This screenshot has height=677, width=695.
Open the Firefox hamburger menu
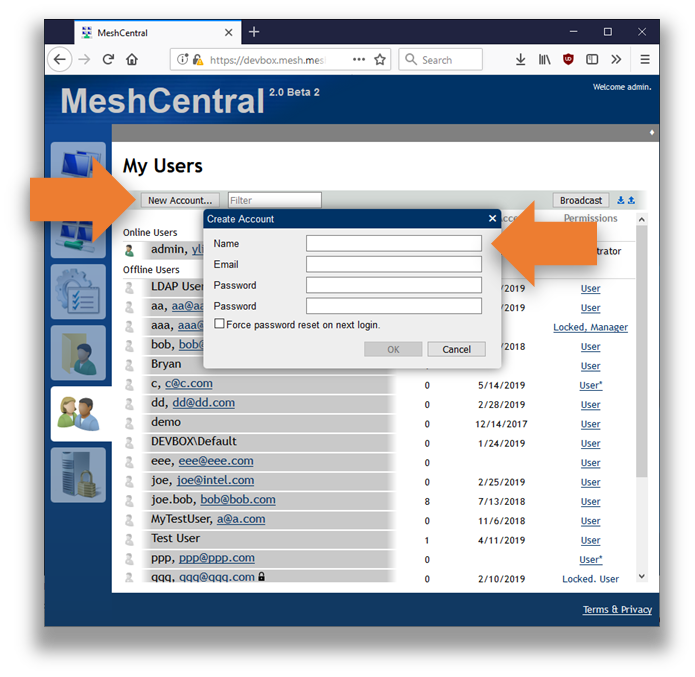(645, 60)
